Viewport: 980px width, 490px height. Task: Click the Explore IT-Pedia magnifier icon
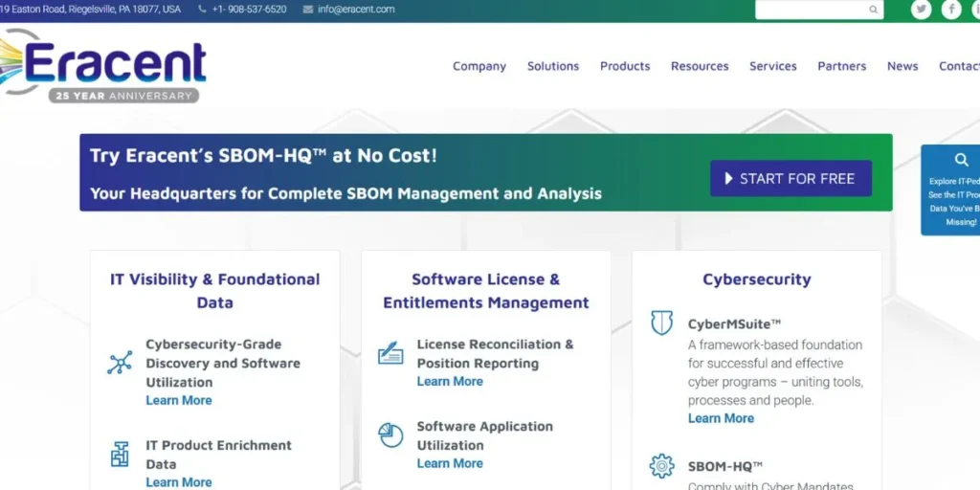click(961, 160)
